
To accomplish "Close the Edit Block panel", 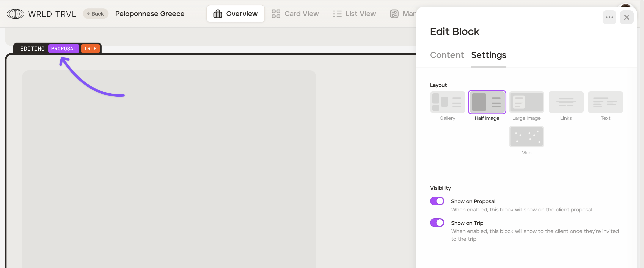I will pyautogui.click(x=627, y=17).
